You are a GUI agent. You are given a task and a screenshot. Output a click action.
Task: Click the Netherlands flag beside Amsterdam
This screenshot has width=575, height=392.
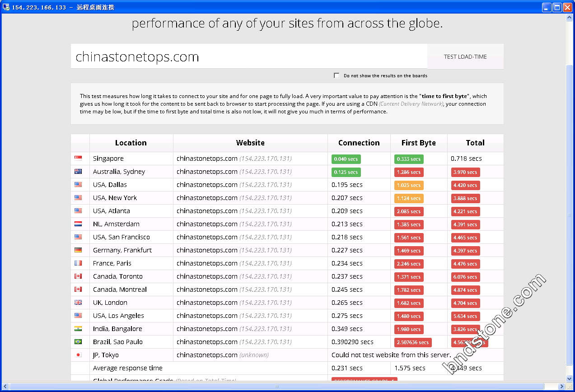click(78, 224)
